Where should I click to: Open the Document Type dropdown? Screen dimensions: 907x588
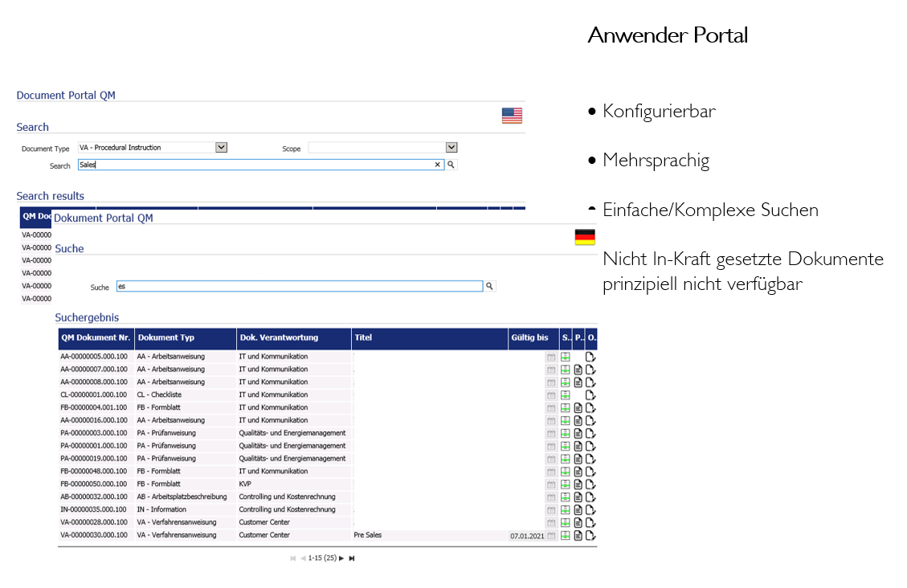221,148
